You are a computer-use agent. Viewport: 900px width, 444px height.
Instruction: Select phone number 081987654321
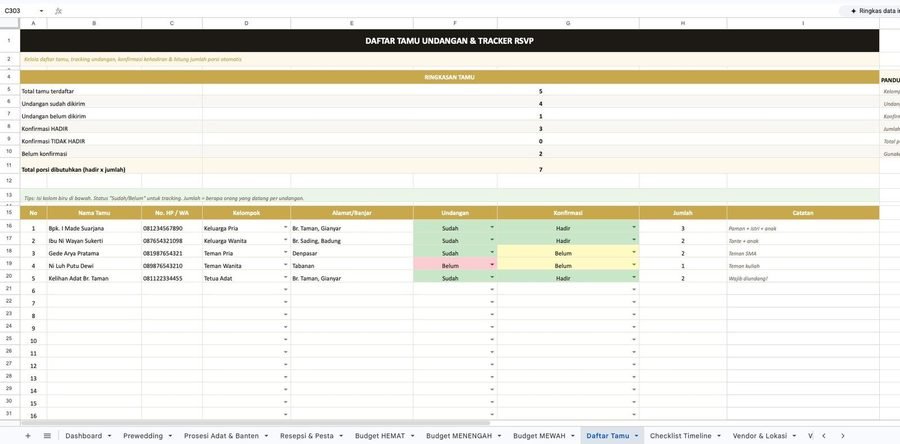point(172,253)
